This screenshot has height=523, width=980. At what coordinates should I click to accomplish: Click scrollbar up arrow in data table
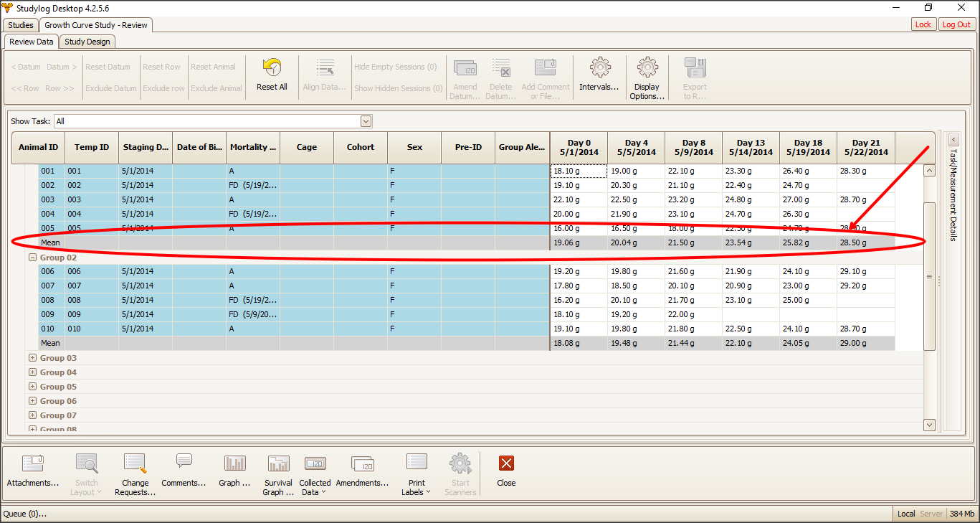[929, 171]
